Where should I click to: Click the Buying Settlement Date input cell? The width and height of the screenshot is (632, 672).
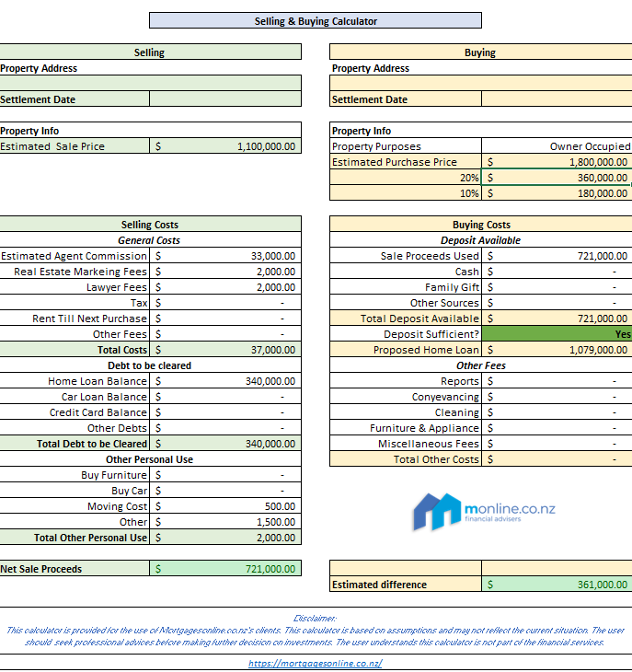[x=556, y=99]
